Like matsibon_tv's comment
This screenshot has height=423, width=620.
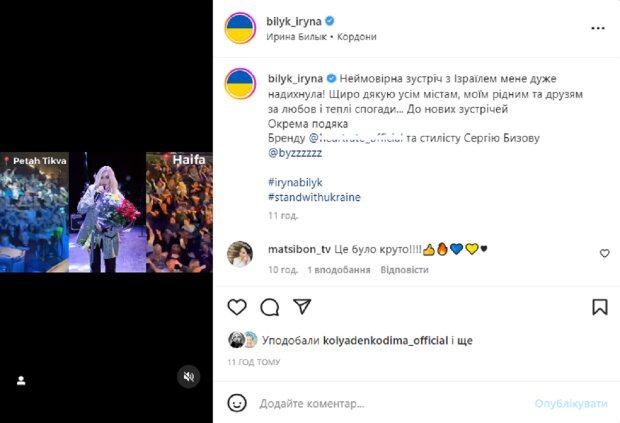pyautogui.click(x=604, y=254)
